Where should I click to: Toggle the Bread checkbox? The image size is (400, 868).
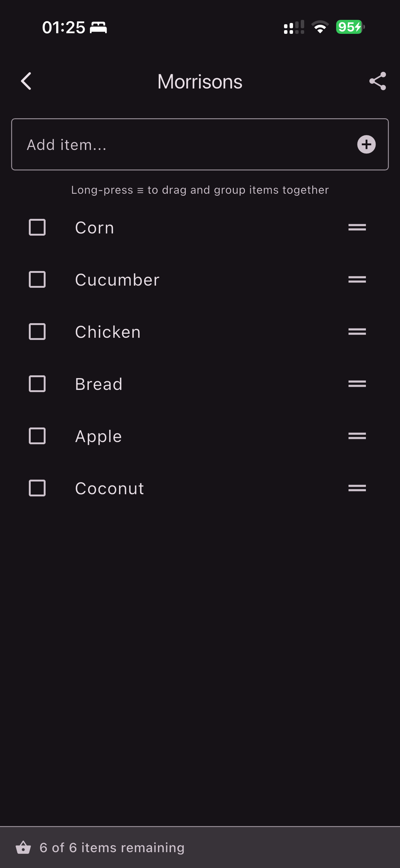click(x=37, y=384)
